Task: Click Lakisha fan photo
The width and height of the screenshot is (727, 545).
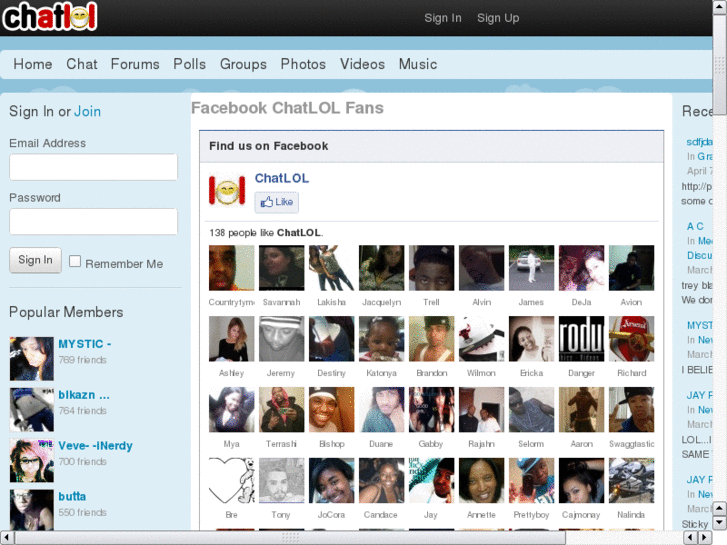Action: [332, 268]
